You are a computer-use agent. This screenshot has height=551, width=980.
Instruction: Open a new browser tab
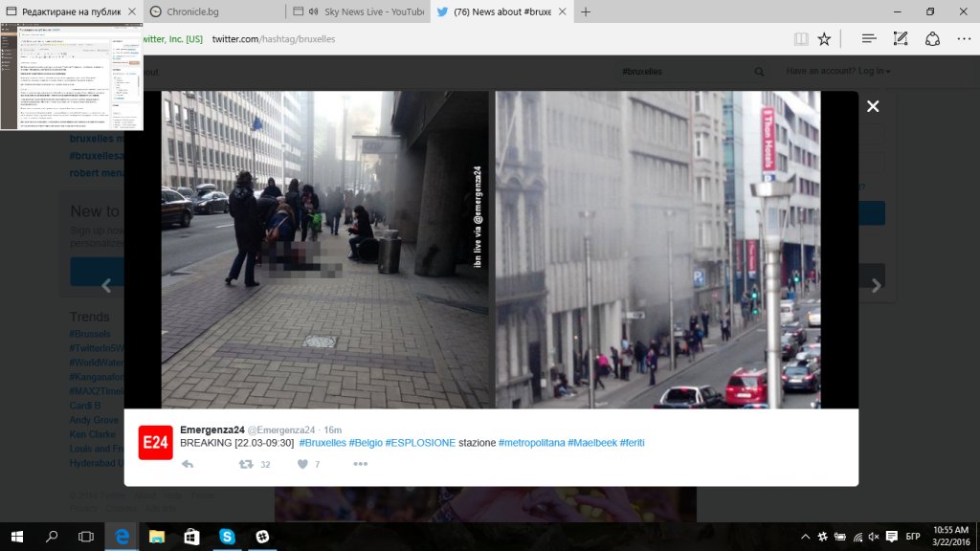click(585, 11)
